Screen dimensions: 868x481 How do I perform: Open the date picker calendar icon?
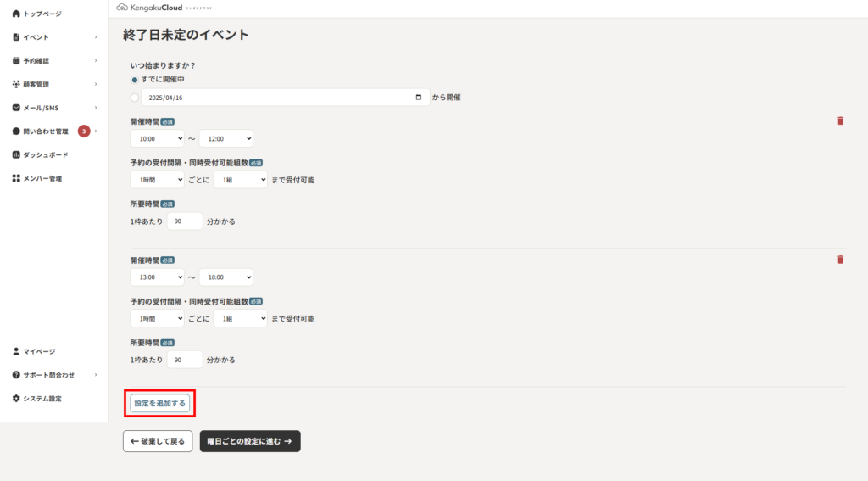point(419,97)
